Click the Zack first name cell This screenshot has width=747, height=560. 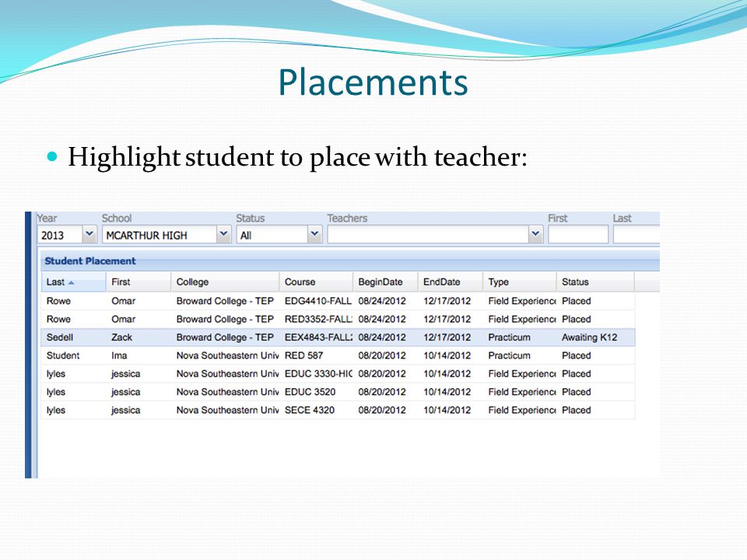(x=122, y=337)
